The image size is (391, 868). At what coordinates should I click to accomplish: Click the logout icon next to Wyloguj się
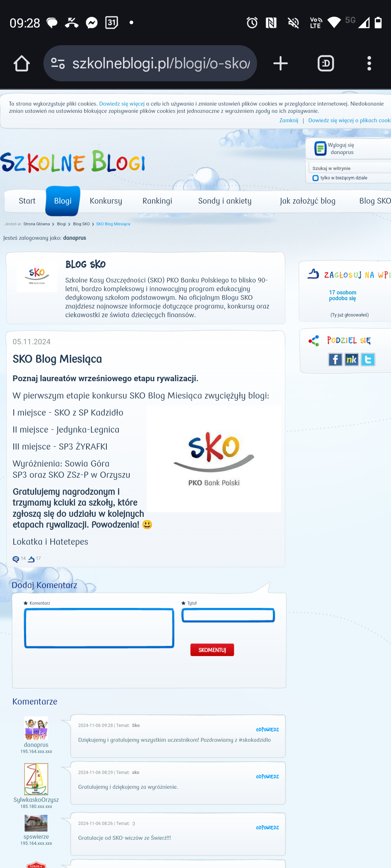pos(320,148)
